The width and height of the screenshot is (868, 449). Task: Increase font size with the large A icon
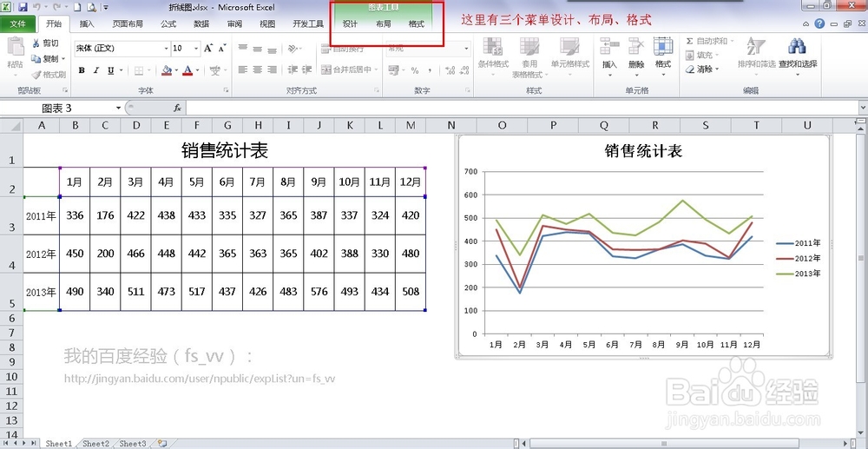click(x=208, y=49)
